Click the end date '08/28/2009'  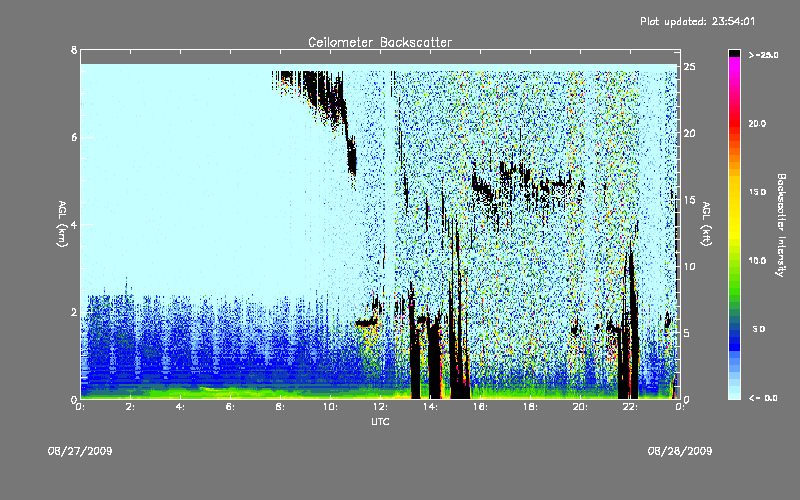click(x=680, y=451)
